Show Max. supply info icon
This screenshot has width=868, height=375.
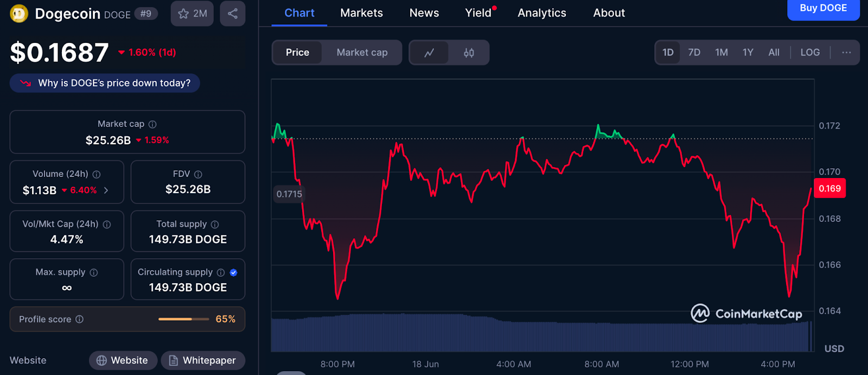[94, 272]
